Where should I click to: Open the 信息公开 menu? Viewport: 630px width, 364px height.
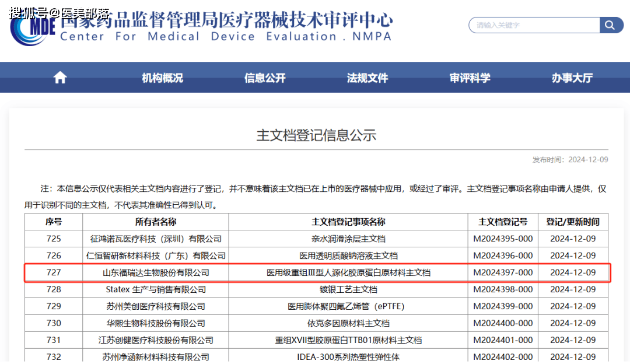(265, 78)
